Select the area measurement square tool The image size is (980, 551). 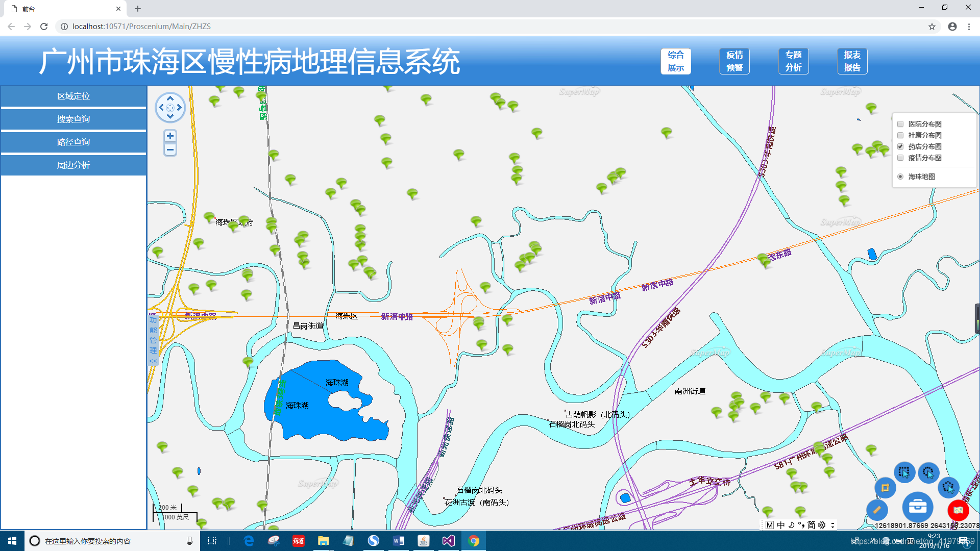(x=885, y=488)
